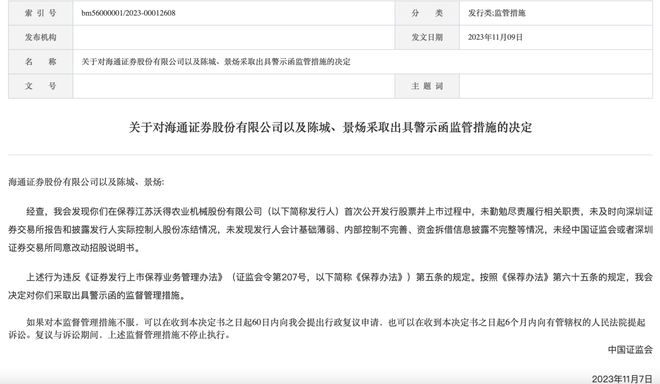Click the document name in the table row
660x384 pixels.
coord(216,62)
